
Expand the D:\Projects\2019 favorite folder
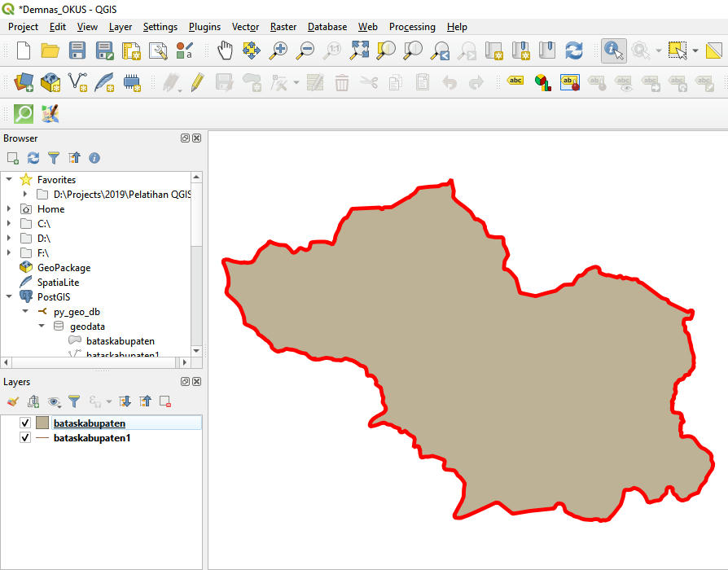coord(25,194)
